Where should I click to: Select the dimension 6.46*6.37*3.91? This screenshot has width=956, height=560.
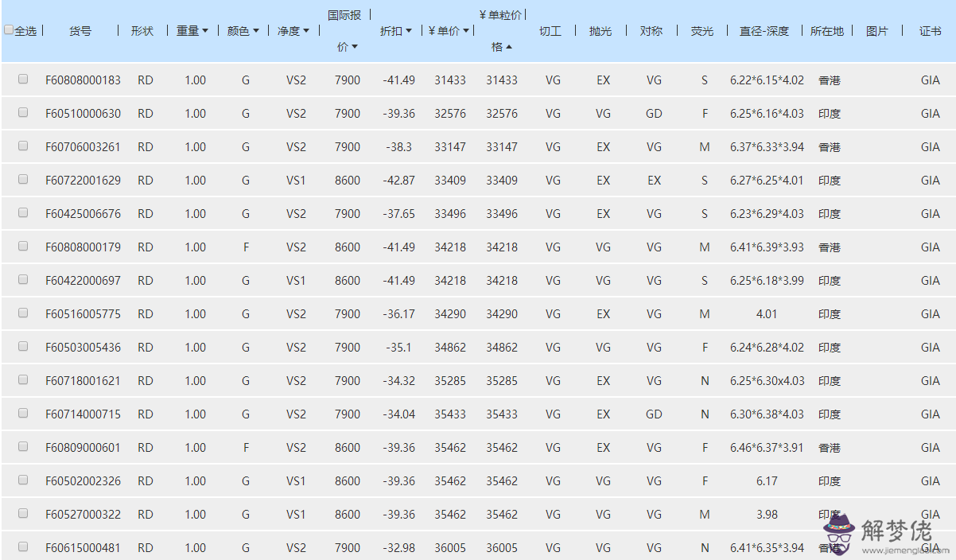tap(768, 448)
